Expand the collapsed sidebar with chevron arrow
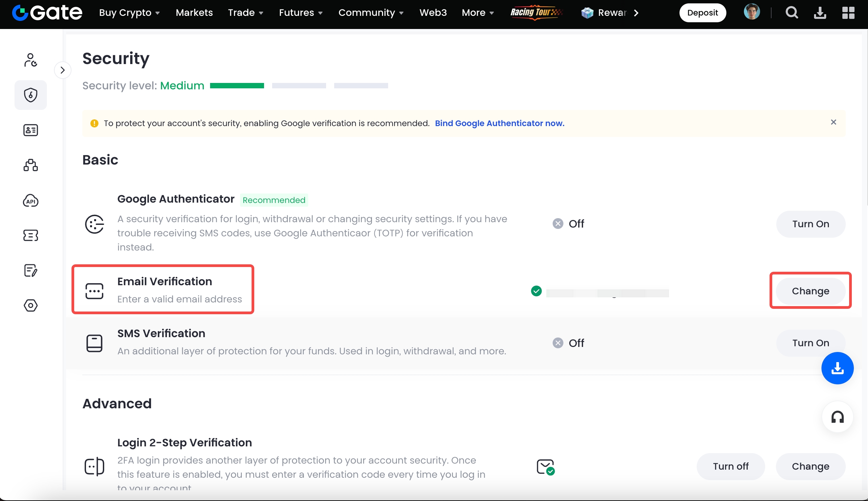The height and width of the screenshot is (501, 868). pos(63,70)
